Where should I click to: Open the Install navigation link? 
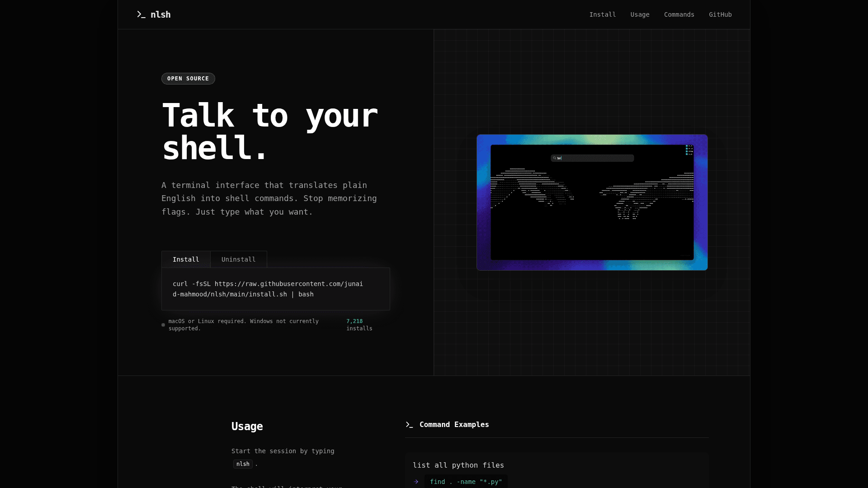tap(602, 14)
